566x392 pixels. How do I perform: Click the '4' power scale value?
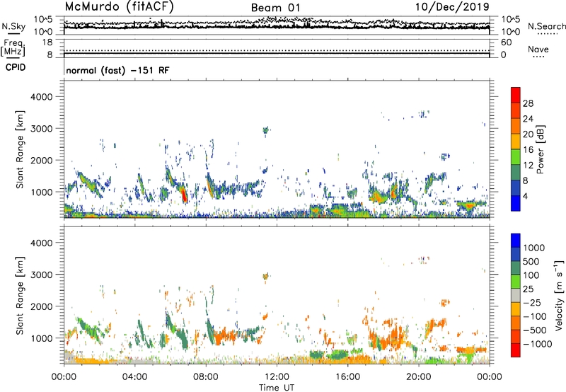click(x=526, y=196)
